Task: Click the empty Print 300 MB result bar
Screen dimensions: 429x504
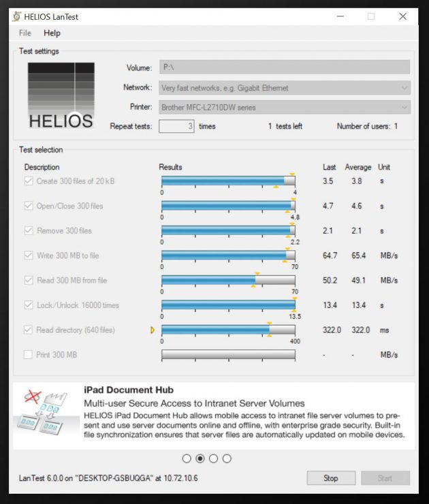Action: [x=229, y=355]
